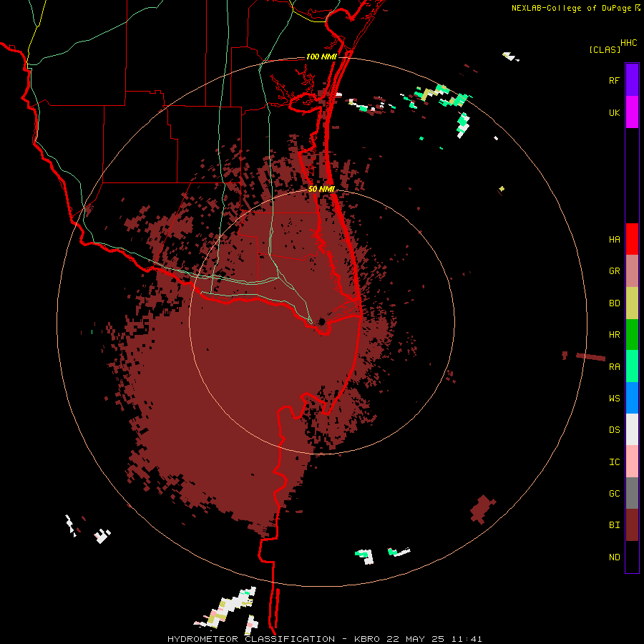The image size is (644, 644).
Task: Click the HYDROMETEOR CLASSIFICATION title text
Action: pos(251,639)
